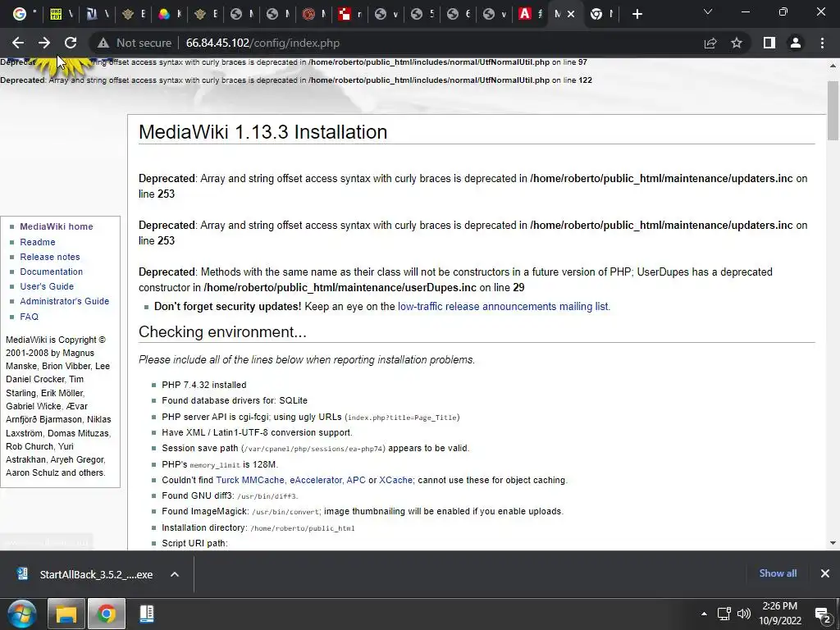Open the Readme link
The height and width of the screenshot is (630, 840).
pos(38,242)
